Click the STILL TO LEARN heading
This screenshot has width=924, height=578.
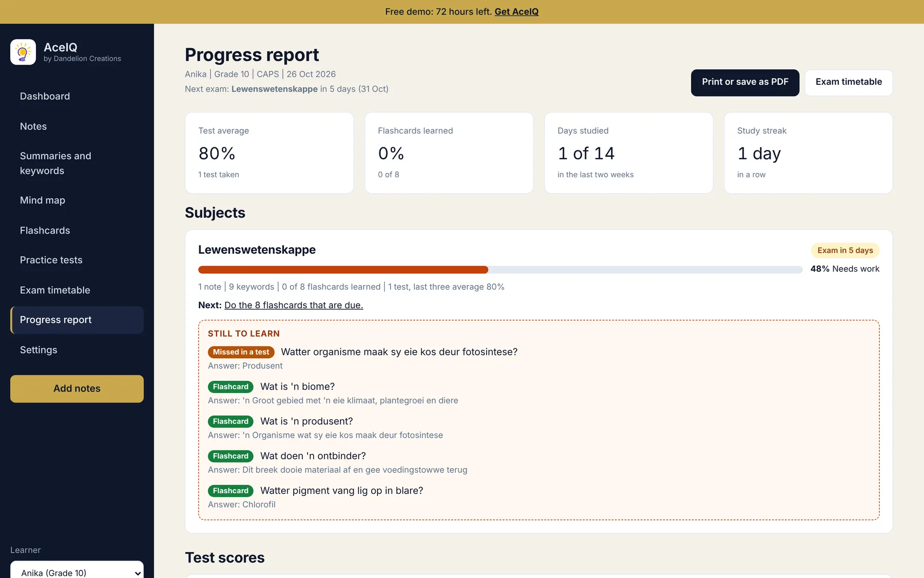point(244,333)
